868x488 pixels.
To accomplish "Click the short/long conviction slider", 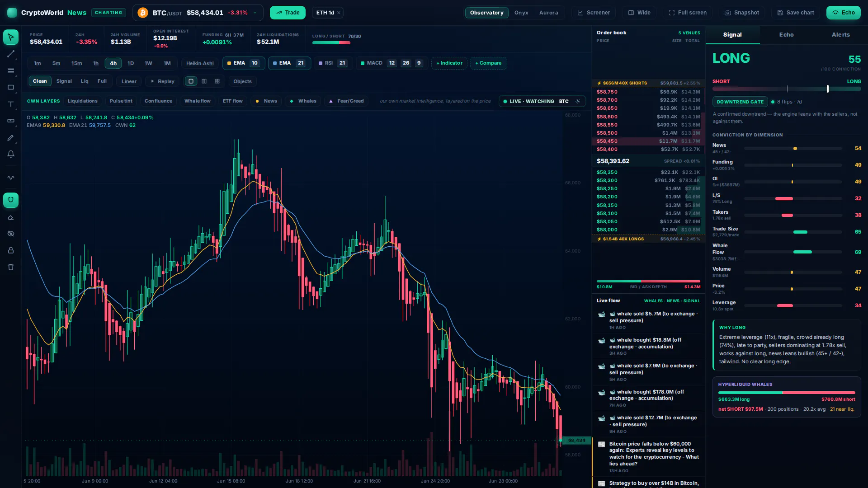I will pyautogui.click(x=787, y=89).
